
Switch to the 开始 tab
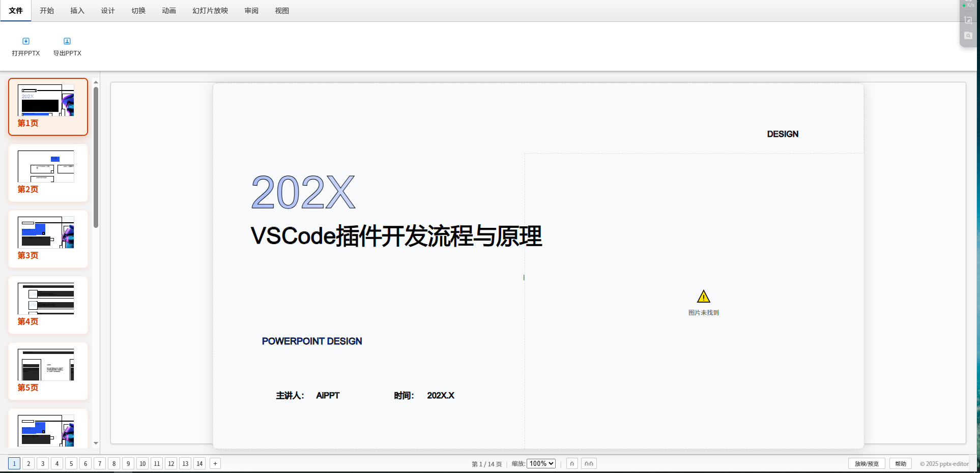point(47,11)
